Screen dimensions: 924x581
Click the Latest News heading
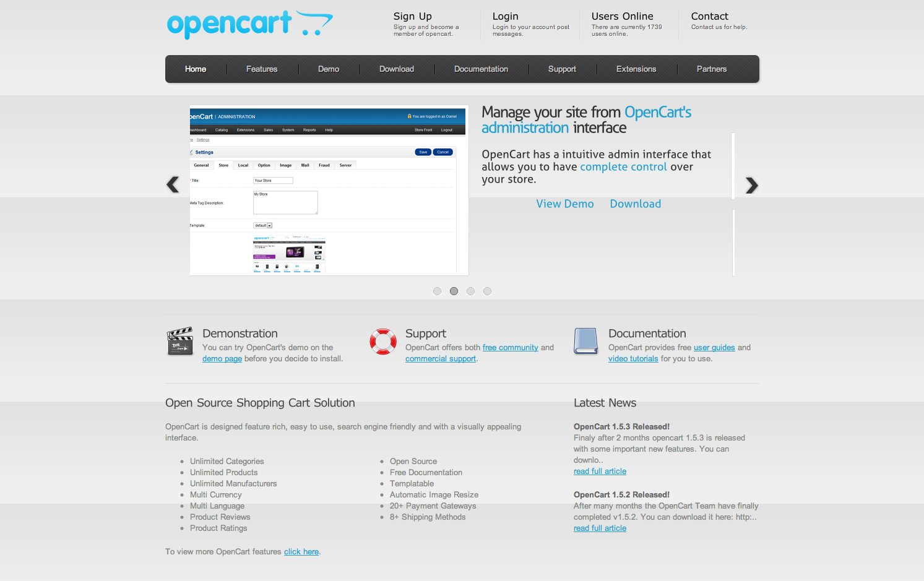coord(605,403)
